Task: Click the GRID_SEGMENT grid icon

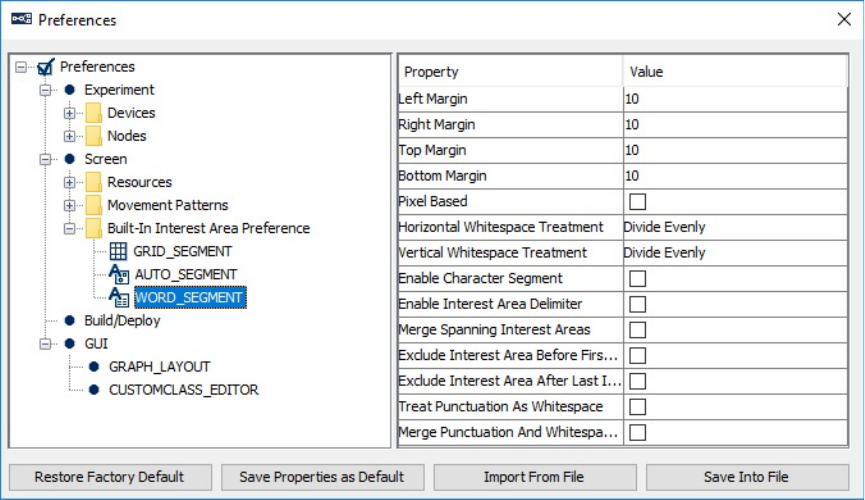Action: (118, 252)
